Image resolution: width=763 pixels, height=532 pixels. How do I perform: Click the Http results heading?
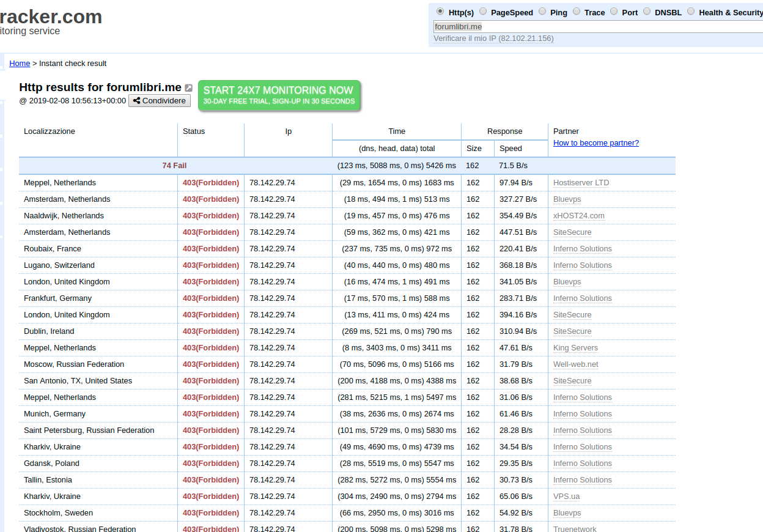[x=100, y=87]
